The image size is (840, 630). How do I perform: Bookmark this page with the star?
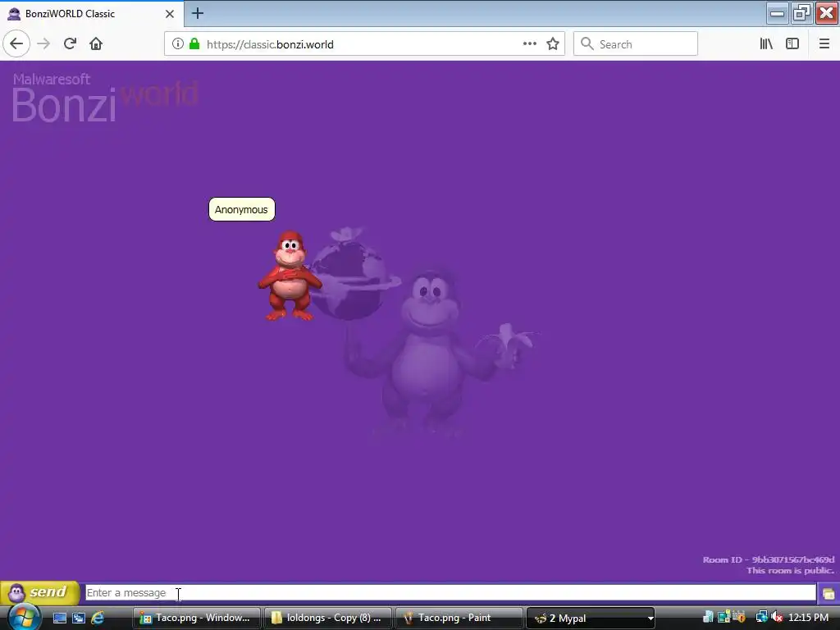553,44
